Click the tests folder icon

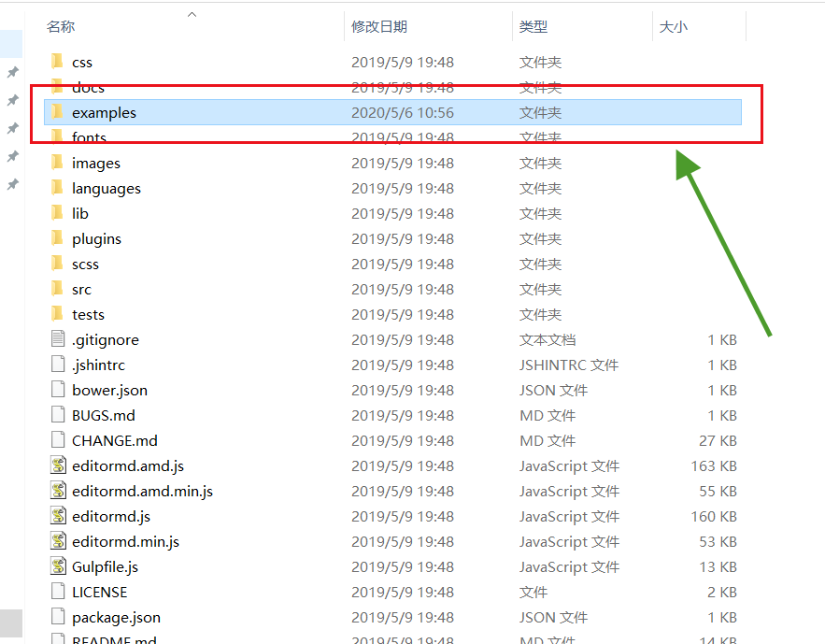tap(57, 314)
